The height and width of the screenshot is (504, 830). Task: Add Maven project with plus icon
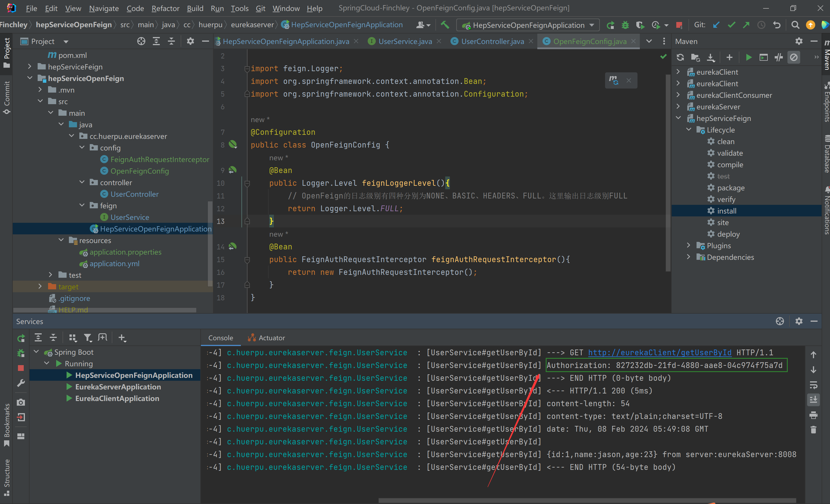729,58
